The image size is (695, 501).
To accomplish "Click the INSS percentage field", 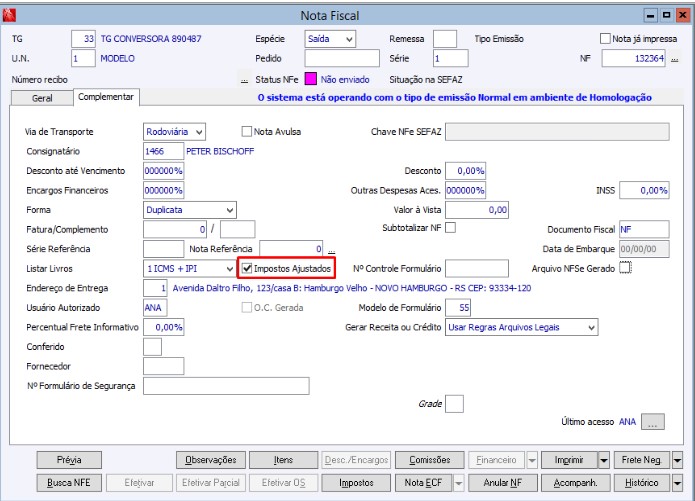I will coord(644,190).
